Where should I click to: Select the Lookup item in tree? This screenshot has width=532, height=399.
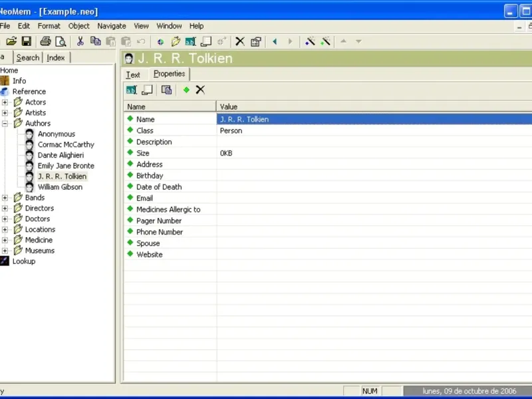pos(23,261)
